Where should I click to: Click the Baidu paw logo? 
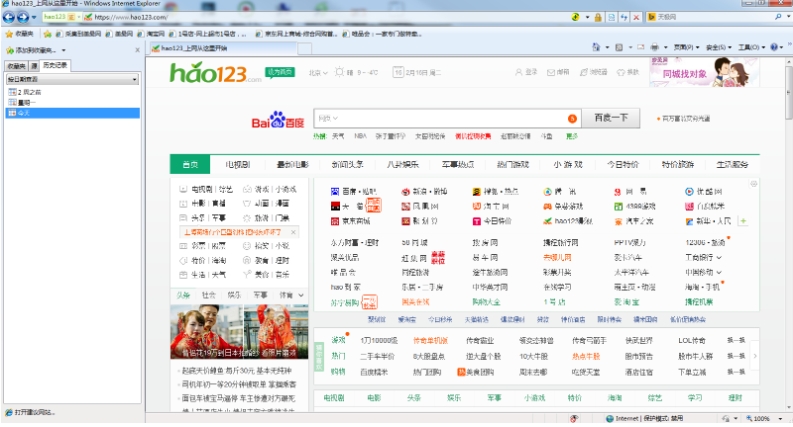click(278, 120)
